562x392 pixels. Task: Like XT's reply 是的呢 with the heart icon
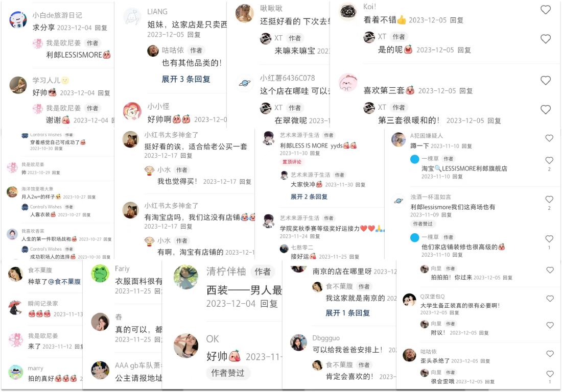(x=546, y=39)
